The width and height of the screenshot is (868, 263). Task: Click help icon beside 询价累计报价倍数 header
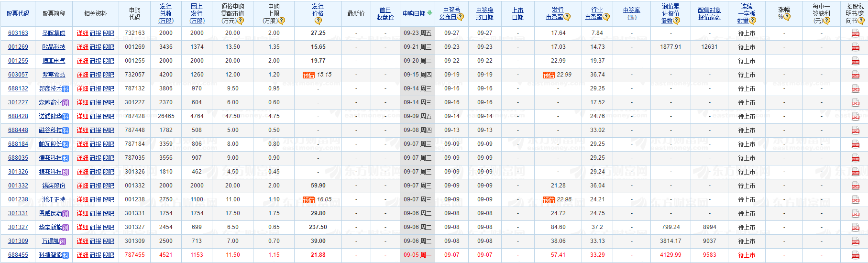(x=677, y=21)
